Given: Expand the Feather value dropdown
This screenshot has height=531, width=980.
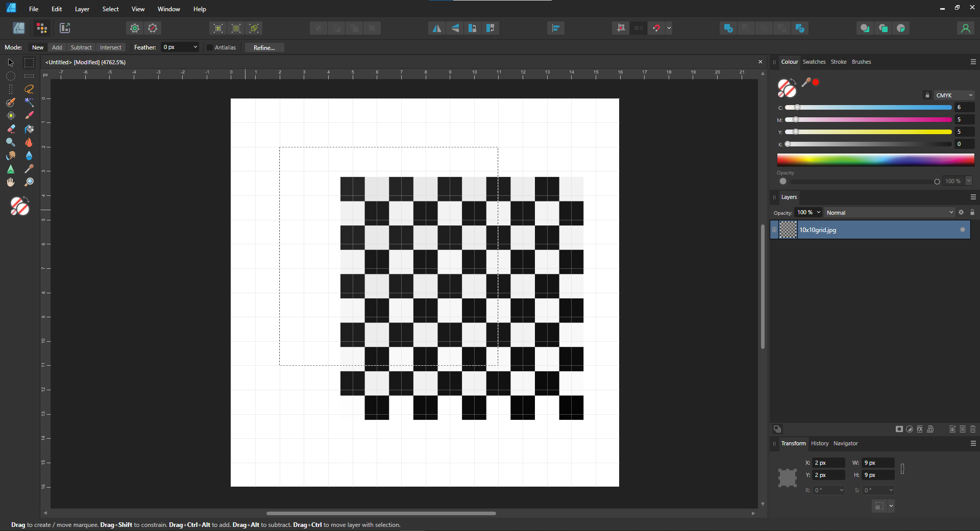Looking at the screenshot, I should click(x=194, y=47).
